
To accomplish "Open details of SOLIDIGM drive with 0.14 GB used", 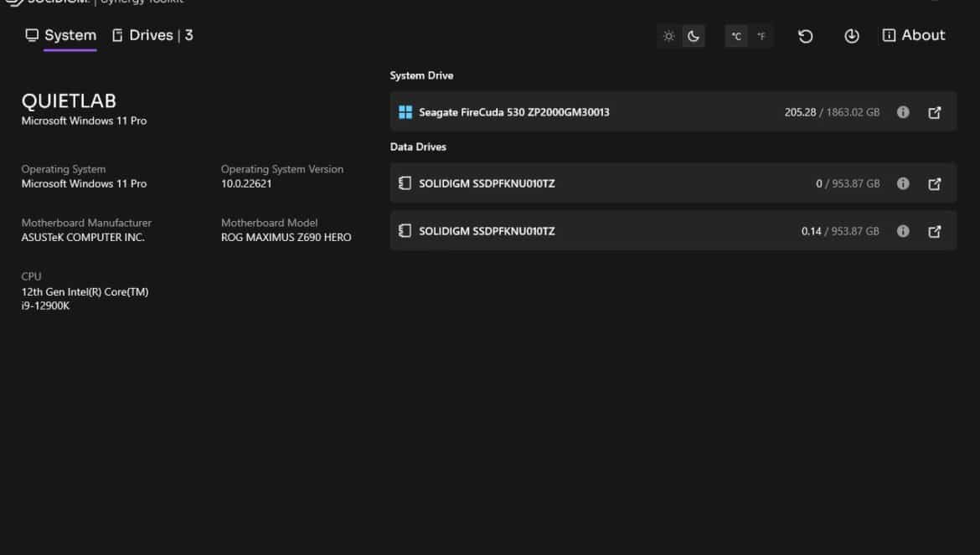I will pos(935,231).
